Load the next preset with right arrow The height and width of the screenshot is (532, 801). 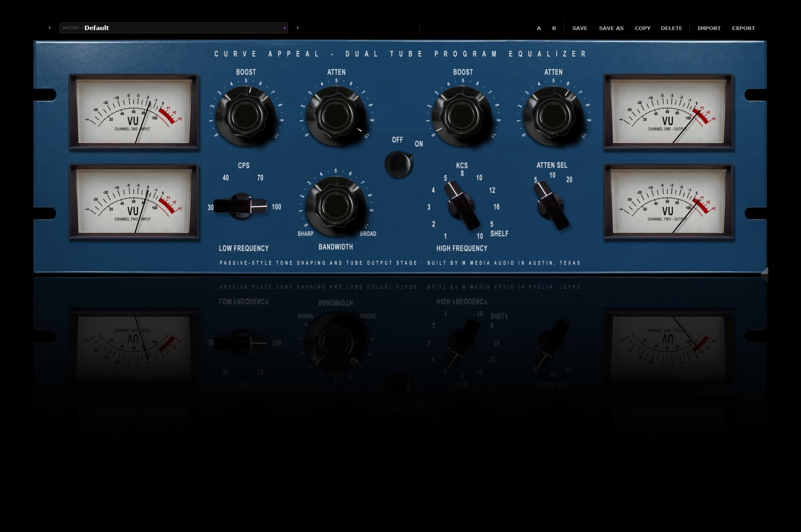click(x=298, y=28)
